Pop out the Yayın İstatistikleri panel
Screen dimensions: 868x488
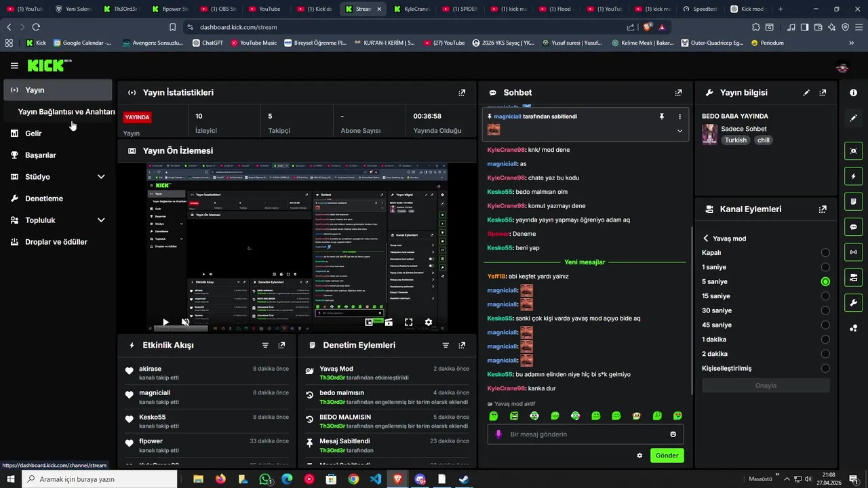[x=462, y=93]
